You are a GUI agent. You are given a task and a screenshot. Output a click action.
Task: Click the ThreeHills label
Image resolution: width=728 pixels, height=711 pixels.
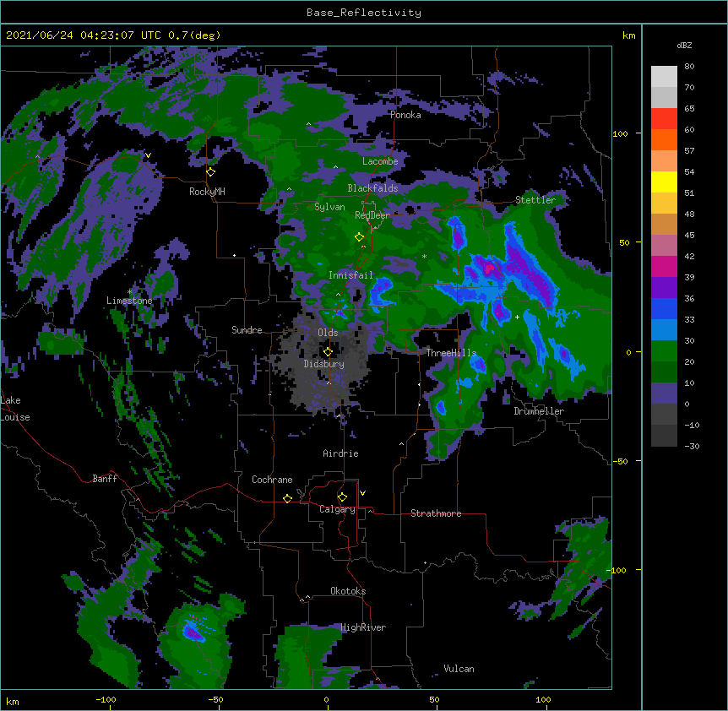point(451,353)
